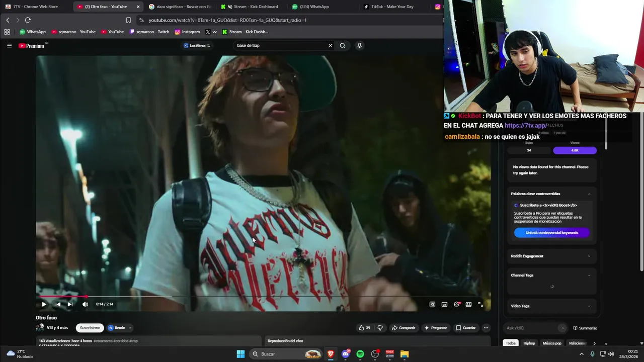Subscribe with the Suscribirme button

pos(90,328)
